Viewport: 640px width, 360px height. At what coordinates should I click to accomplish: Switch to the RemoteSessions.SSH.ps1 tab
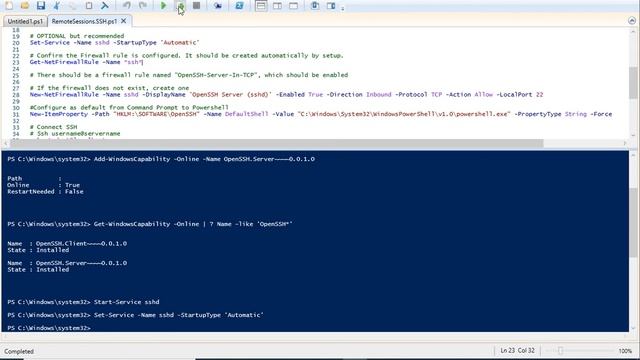84,21
